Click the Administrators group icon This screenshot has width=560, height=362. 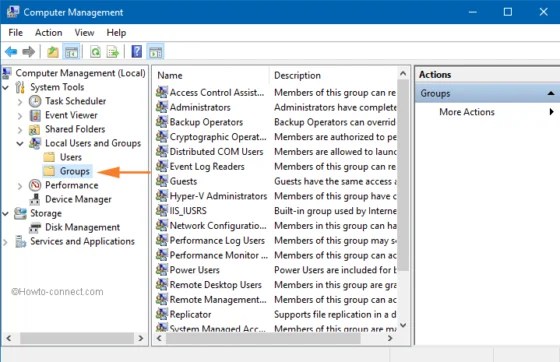click(x=162, y=107)
